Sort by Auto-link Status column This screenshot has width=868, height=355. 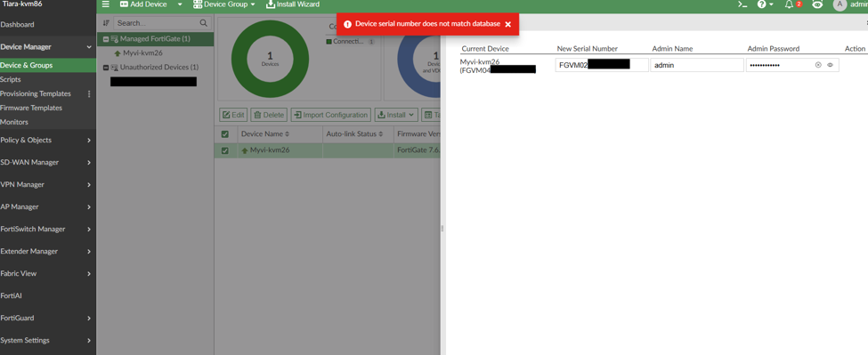click(355, 134)
